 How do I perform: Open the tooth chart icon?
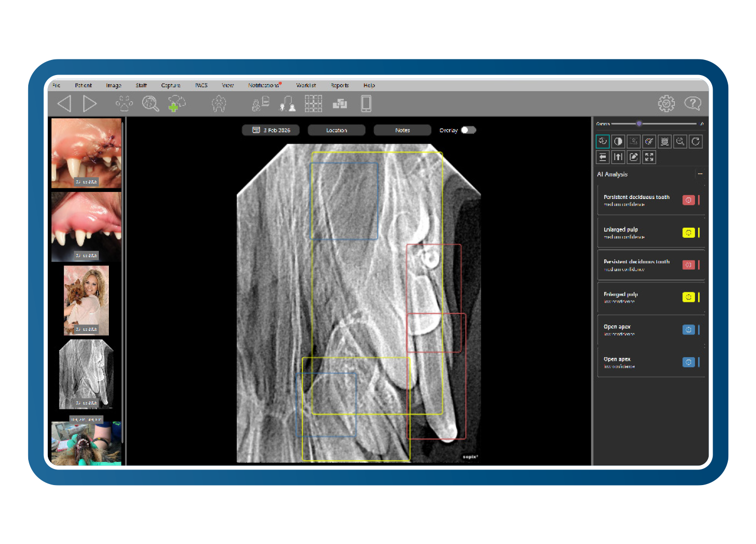tap(219, 104)
